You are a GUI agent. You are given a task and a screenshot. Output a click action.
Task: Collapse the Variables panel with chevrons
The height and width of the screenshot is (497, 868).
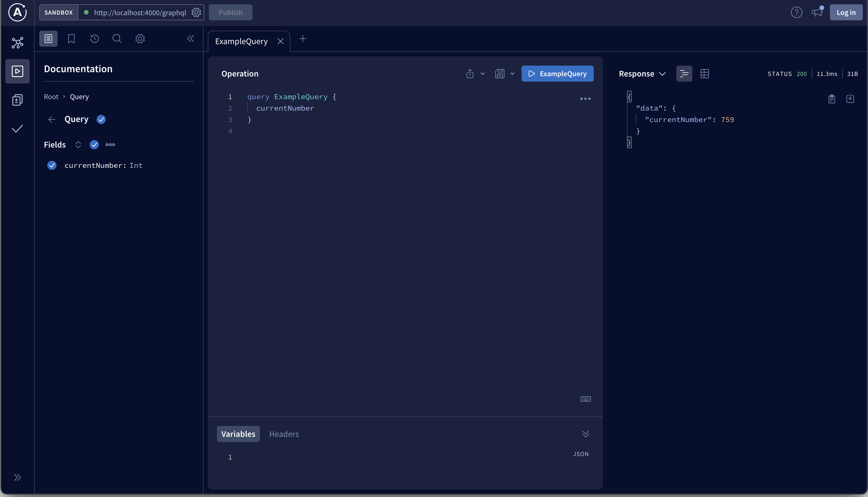(585, 434)
